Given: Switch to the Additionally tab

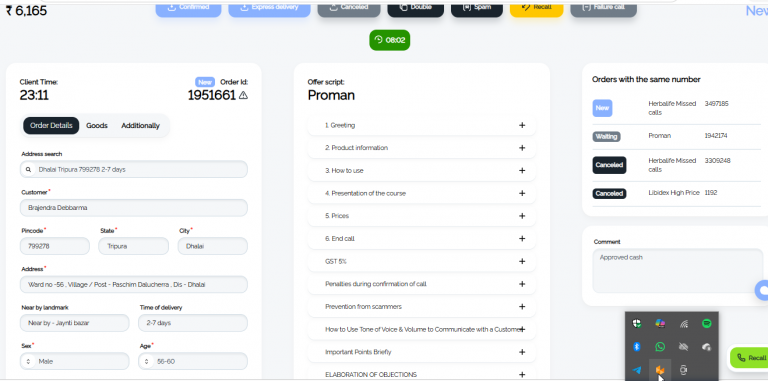Looking at the screenshot, I should [141, 125].
